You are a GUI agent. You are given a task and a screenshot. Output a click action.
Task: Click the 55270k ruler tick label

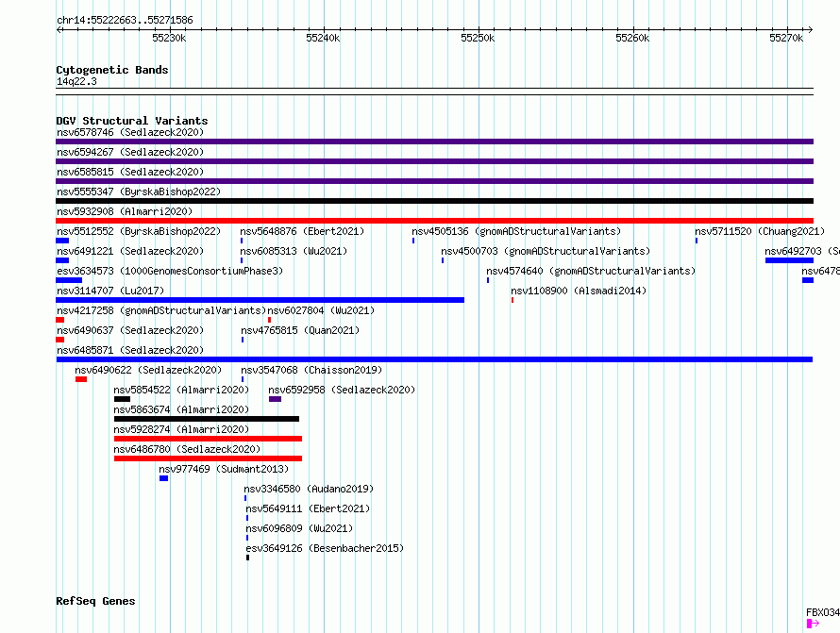pyautogui.click(x=786, y=38)
